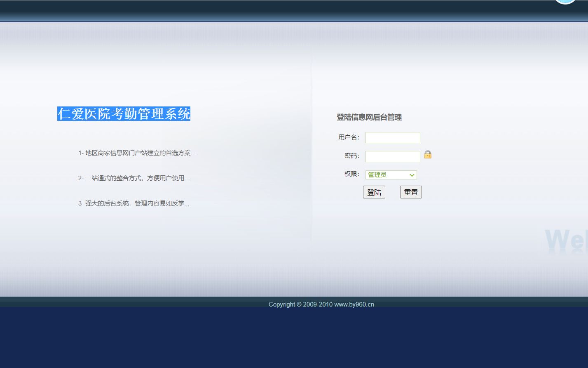Click the padlock icon beside password
588x368 pixels.
point(428,154)
